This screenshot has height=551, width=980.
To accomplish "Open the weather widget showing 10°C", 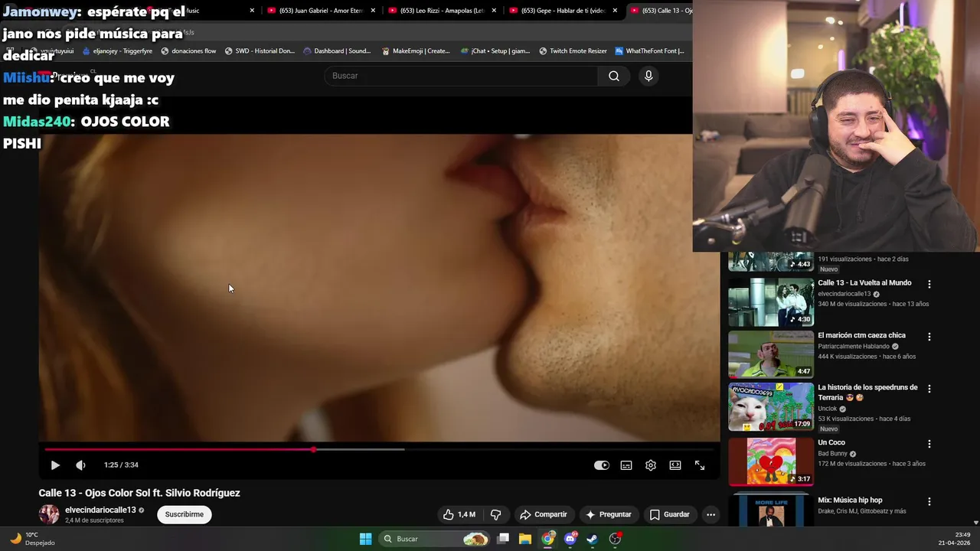I will pos(32,539).
